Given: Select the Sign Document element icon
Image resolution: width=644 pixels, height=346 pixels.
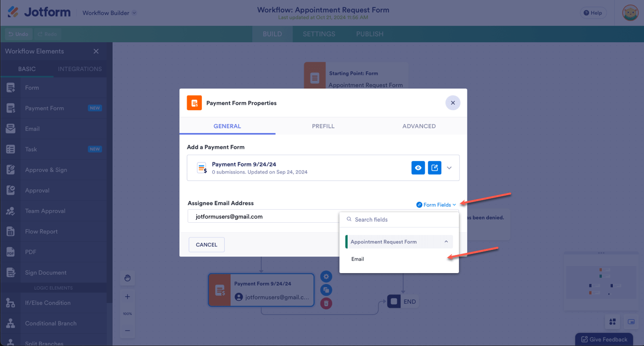Looking at the screenshot, I should point(11,273).
